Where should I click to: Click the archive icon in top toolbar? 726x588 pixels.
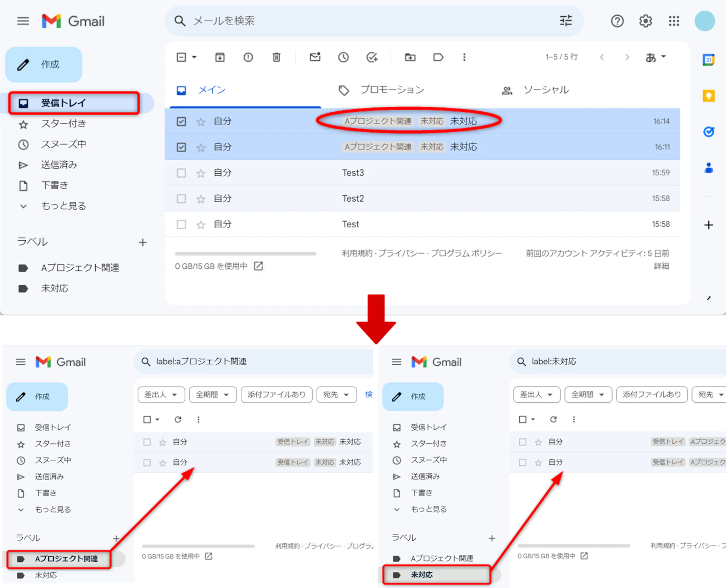220,57
